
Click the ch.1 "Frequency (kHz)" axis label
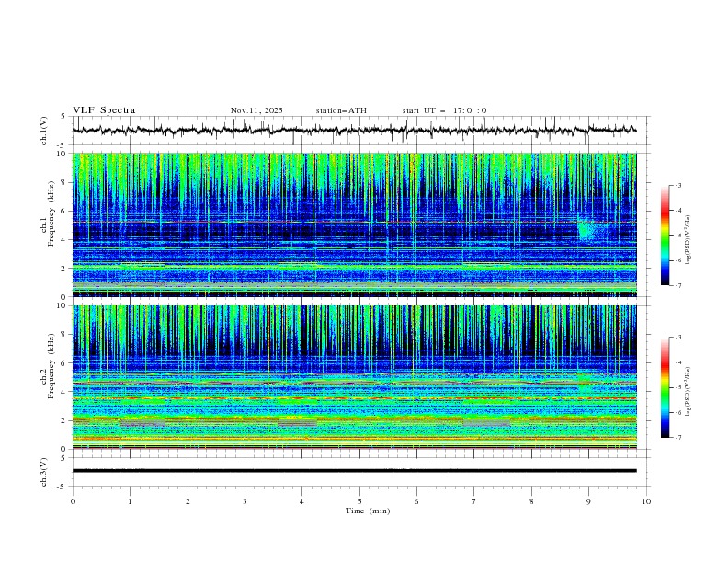point(51,212)
